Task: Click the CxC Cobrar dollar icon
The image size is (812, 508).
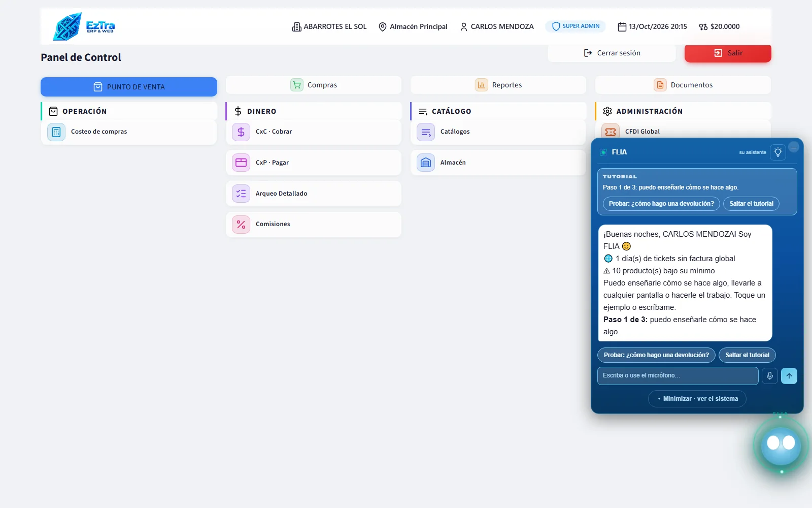Action: pos(241,132)
